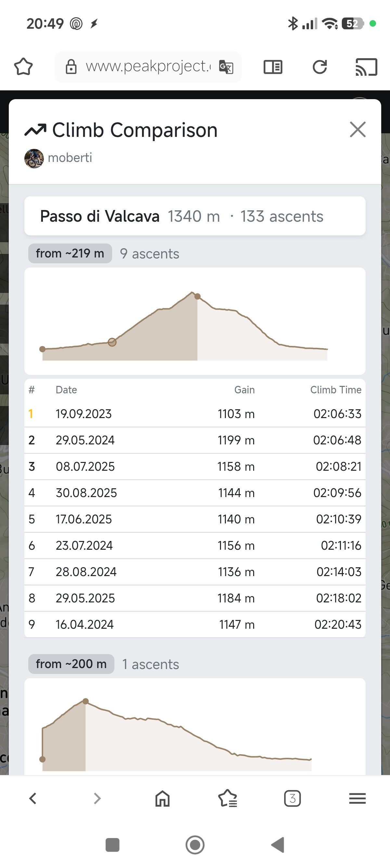Open the fastest ascent dated 19.09.2023
This screenshot has width=390, height=868.
(x=195, y=414)
